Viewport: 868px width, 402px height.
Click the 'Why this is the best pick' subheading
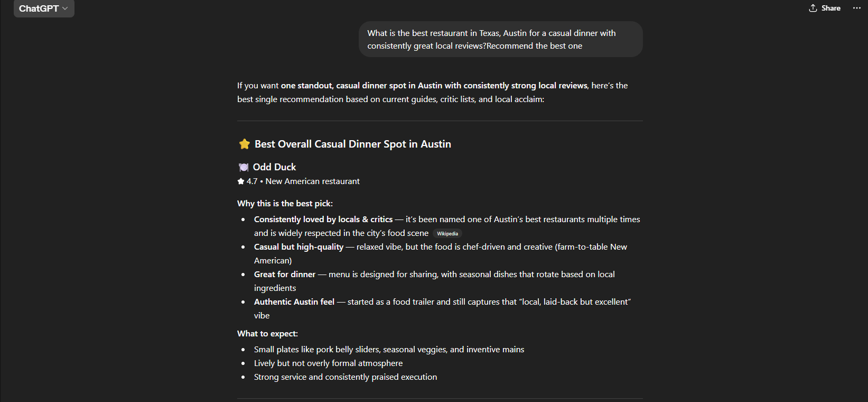(x=285, y=204)
